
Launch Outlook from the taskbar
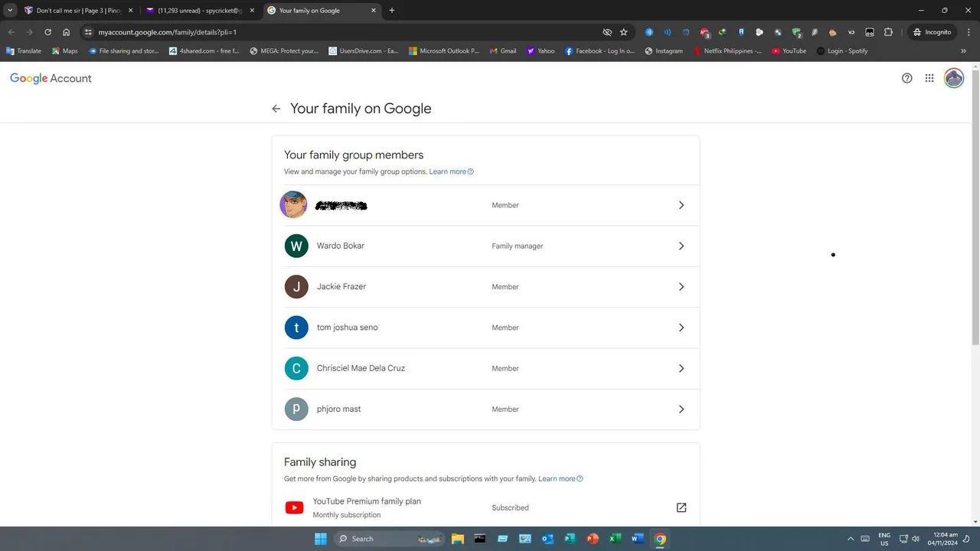547,539
